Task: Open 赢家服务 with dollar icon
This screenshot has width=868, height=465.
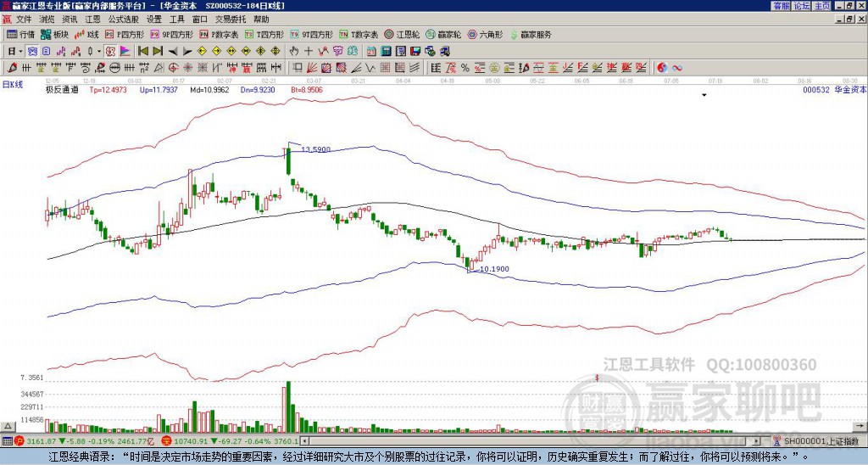Action: [531, 34]
